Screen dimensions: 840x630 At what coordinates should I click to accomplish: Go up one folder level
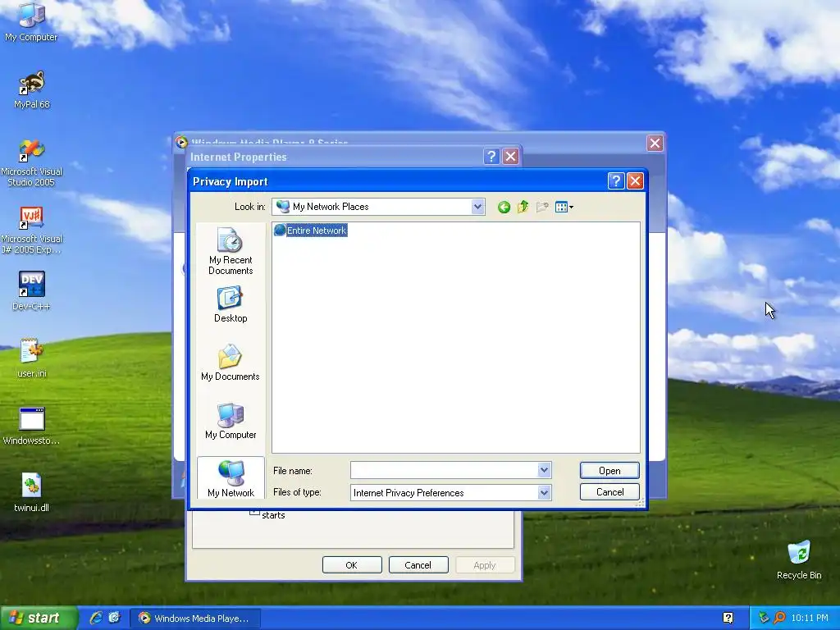click(x=523, y=207)
